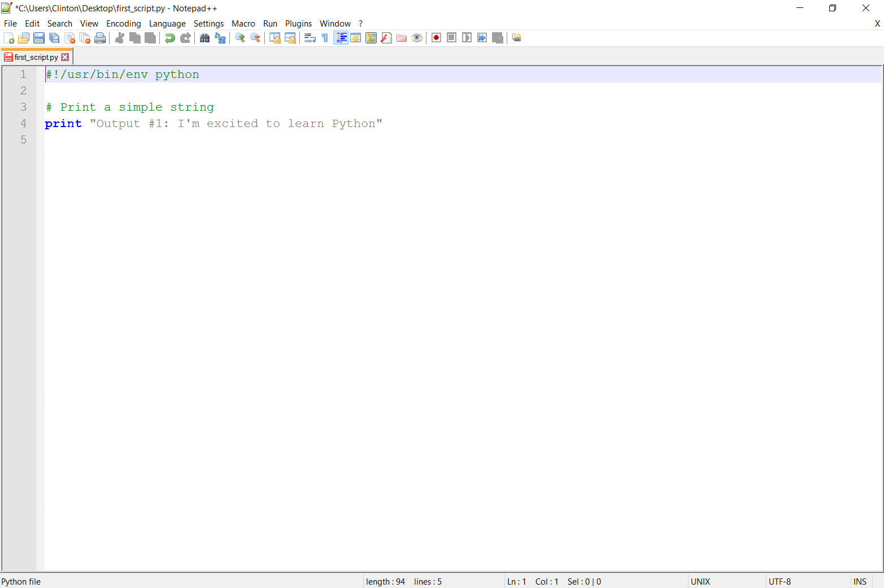This screenshot has width=884, height=588.
Task: Toggle Show All Characters pilcrow icon
Action: (325, 38)
